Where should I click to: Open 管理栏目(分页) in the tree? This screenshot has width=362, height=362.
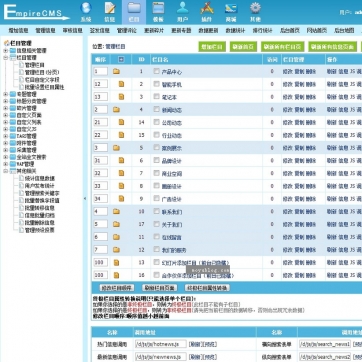42,72
